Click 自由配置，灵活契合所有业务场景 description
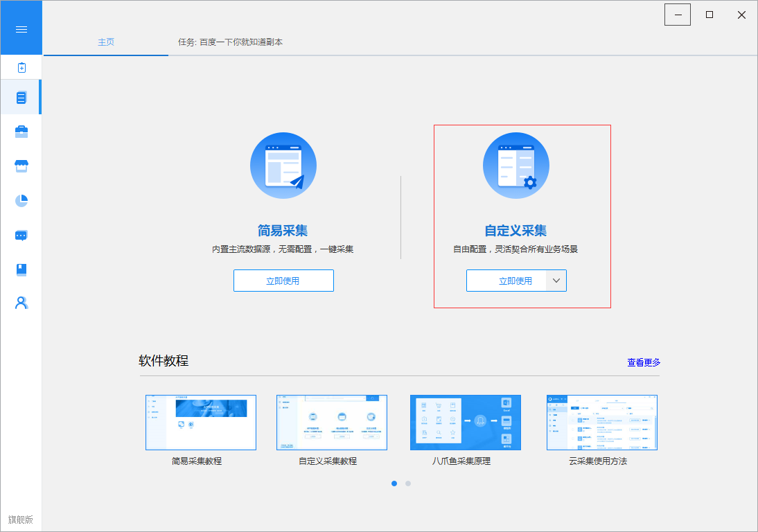The image size is (758, 532). 515,249
